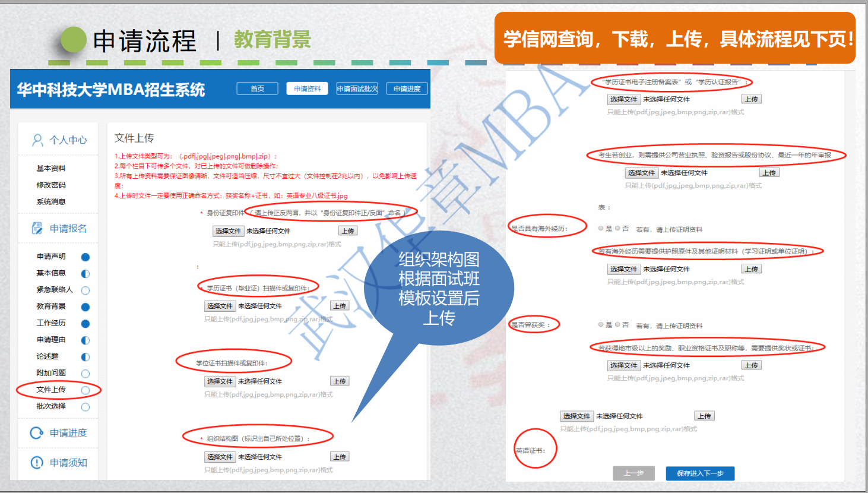
Task: Choose file for 创业 营业执照 materials
Action: pyautogui.click(x=641, y=173)
